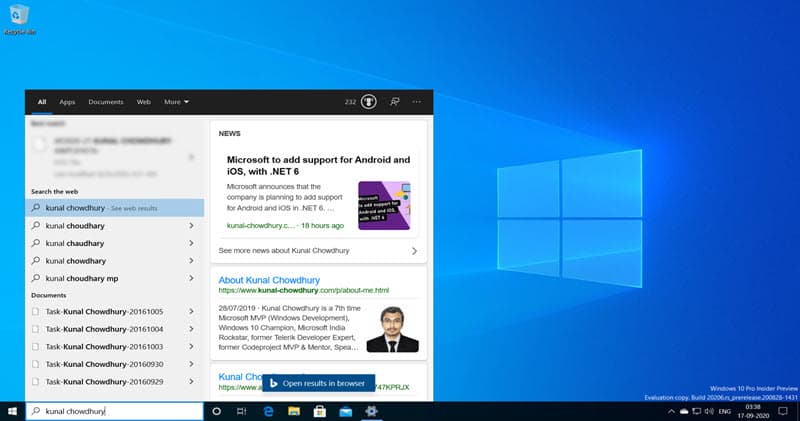Click the taskbar search input field
The height and width of the screenshot is (421, 800).
pos(115,411)
